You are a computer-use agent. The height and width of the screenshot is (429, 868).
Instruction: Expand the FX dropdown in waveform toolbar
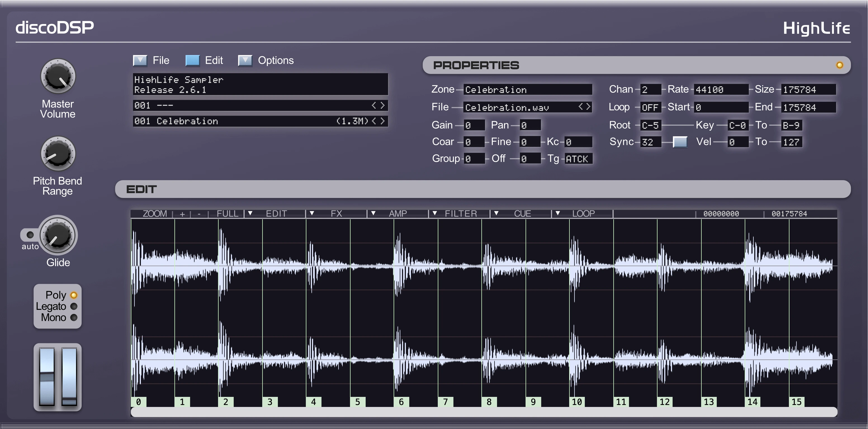click(336, 213)
